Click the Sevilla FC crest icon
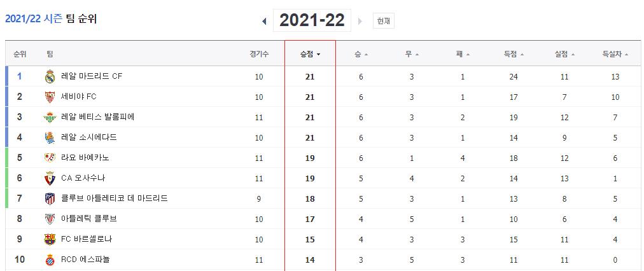Screen dimensions: 644x271 click(50, 97)
